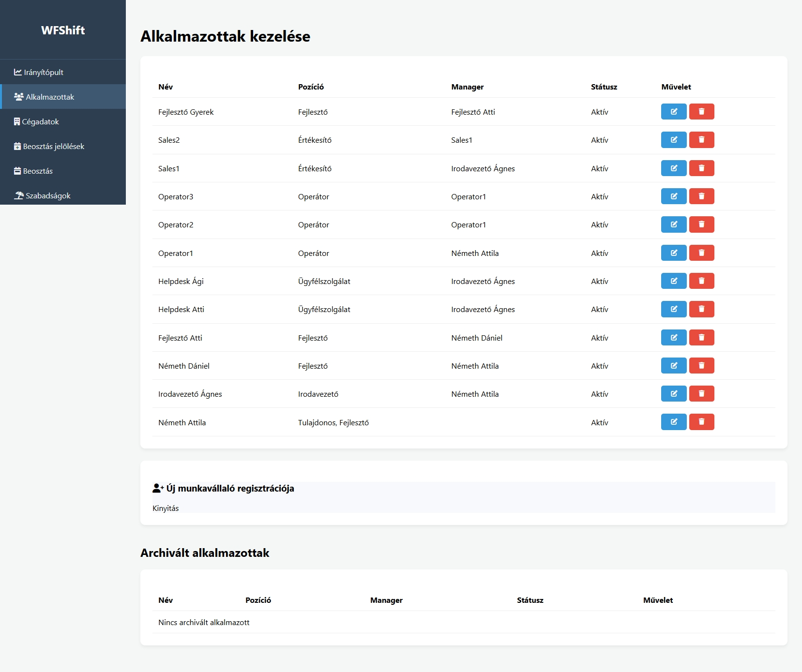
Task: Expand the new employee registration via Kinyitás
Action: (x=166, y=508)
